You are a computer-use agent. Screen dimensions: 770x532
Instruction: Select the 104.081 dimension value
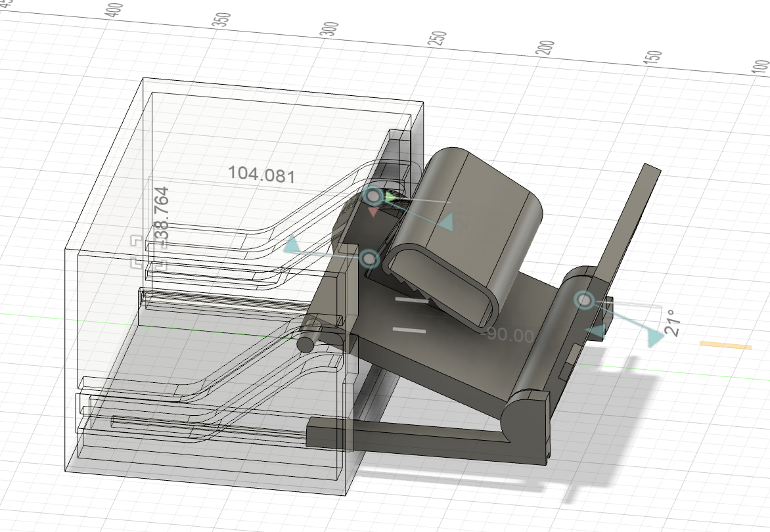tap(261, 175)
